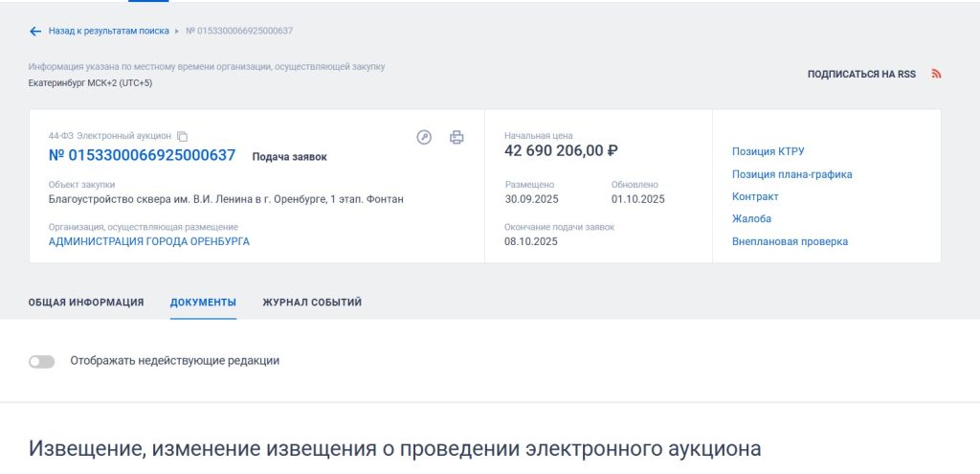Open АДМИНИСТРАЦИЯ ГОРОДА ОРЕНБУРГА organization link
This screenshot has width=980, height=474.
(148, 242)
